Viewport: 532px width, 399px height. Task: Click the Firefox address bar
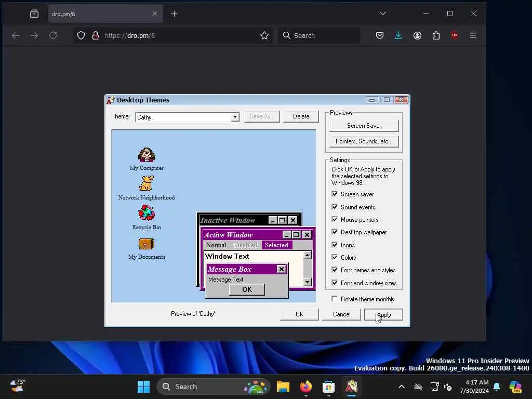[172, 35]
